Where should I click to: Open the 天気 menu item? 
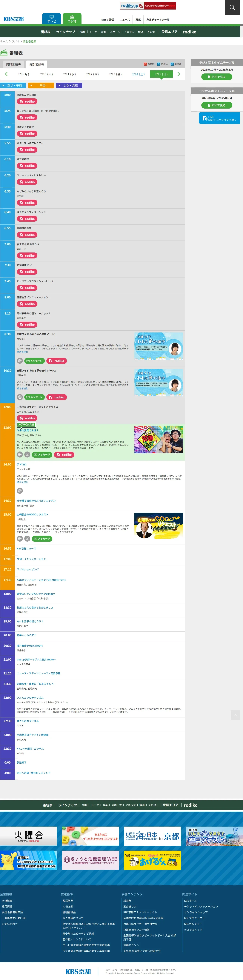coord(138,20)
